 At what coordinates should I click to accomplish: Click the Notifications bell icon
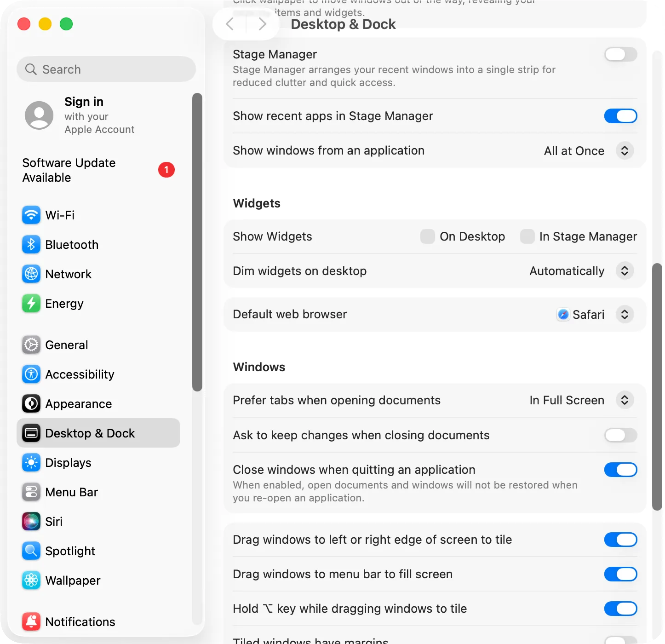(31, 621)
